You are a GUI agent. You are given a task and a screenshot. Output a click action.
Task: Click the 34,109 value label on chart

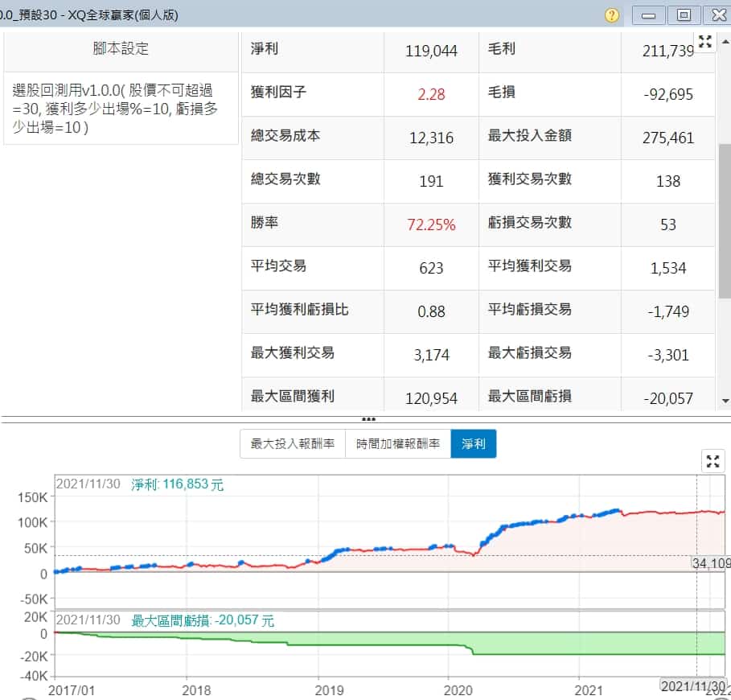click(x=708, y=562)
